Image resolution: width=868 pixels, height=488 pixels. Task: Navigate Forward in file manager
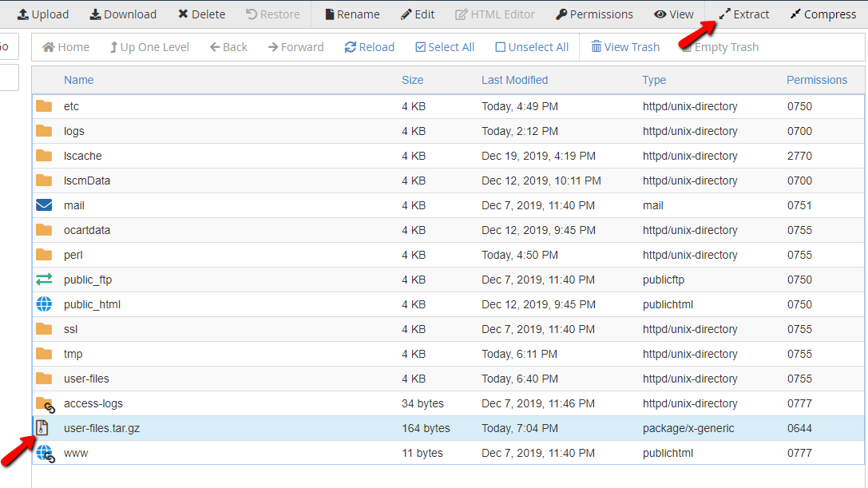[295, 47]
